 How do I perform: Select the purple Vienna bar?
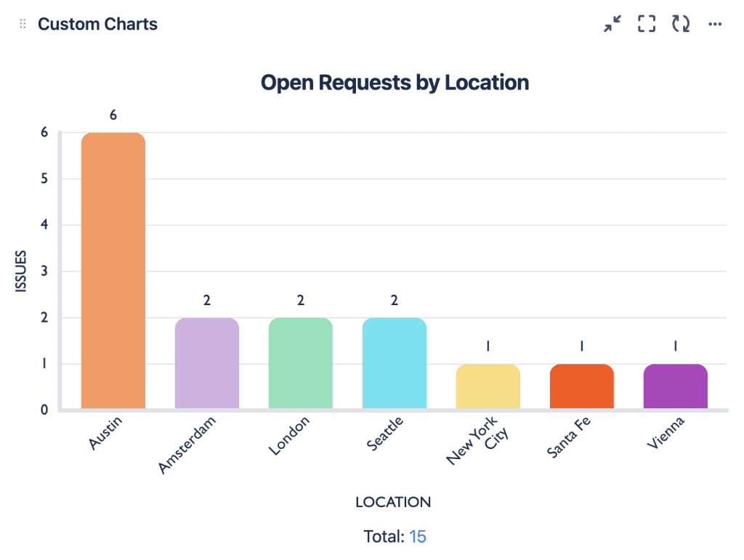click(676, 386)
